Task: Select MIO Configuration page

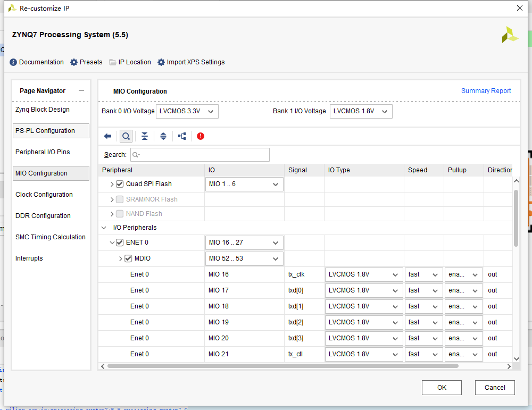Action: click(51, 173)
